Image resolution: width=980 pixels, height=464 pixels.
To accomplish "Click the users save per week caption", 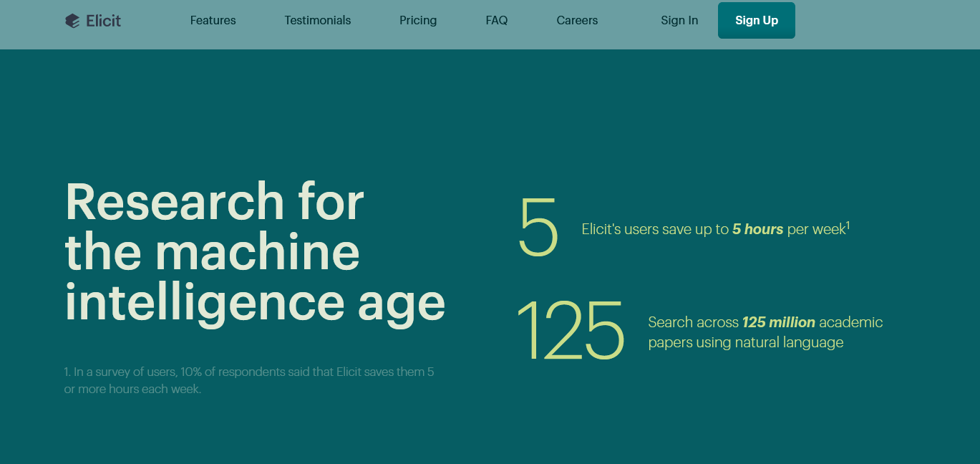I will point(713,229).
